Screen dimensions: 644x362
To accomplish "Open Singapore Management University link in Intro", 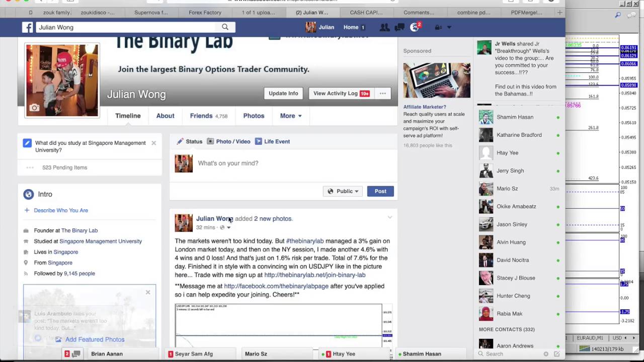I will click(x=101, y=241).
